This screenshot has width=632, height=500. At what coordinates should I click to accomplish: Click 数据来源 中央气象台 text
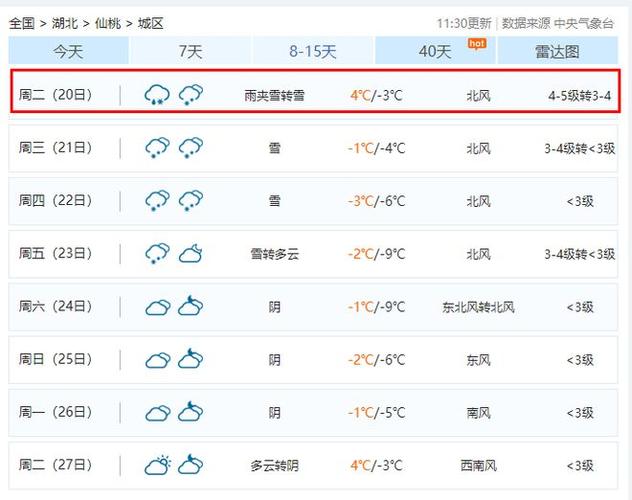click(557, 23)
